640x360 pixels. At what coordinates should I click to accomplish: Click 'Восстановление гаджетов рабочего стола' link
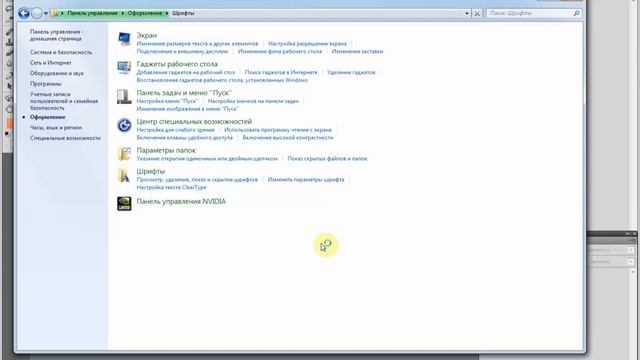(222, 80)
